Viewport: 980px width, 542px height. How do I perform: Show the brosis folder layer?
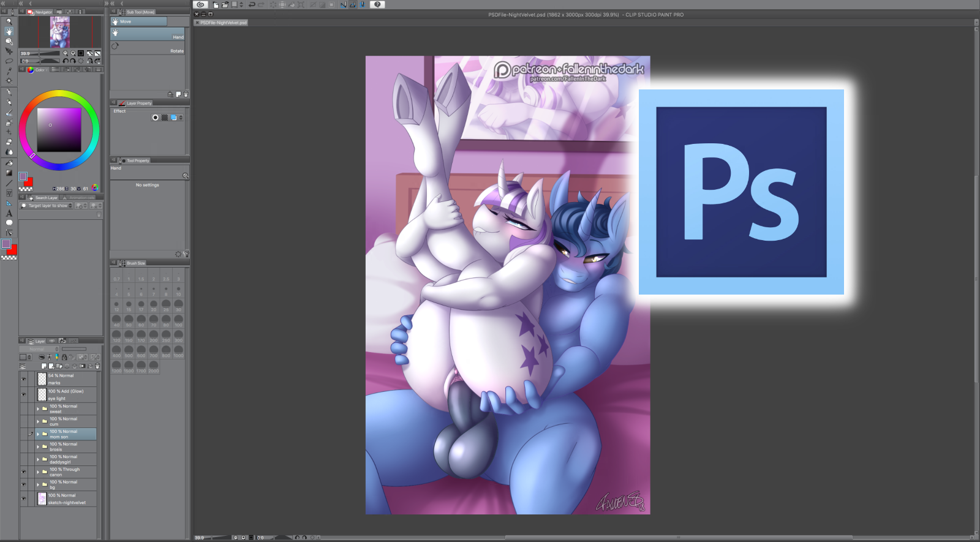[x=24, y=446]
